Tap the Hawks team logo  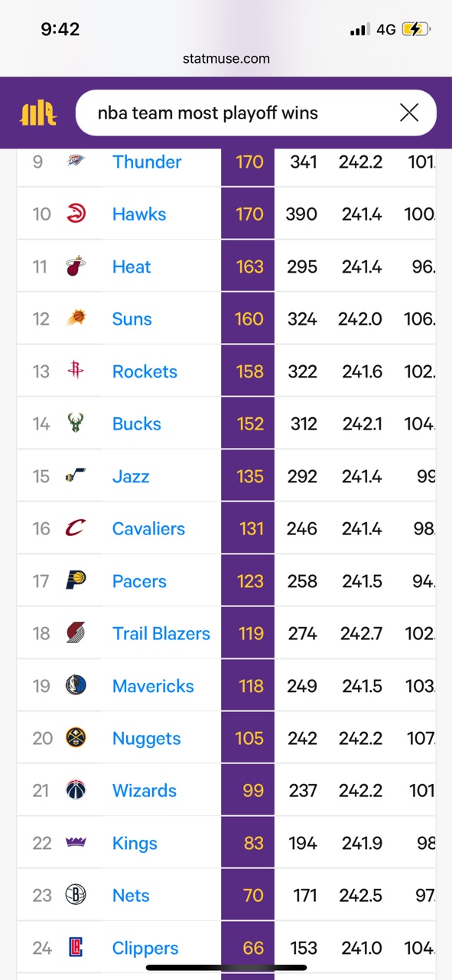pos(76,214)
